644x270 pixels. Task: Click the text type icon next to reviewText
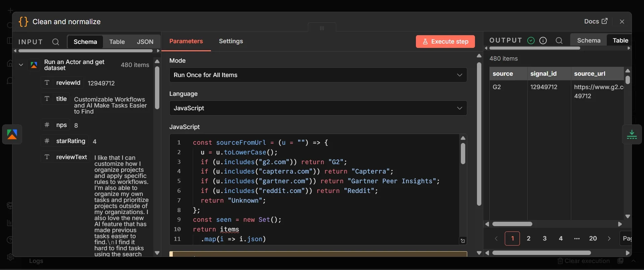(47, 157)
